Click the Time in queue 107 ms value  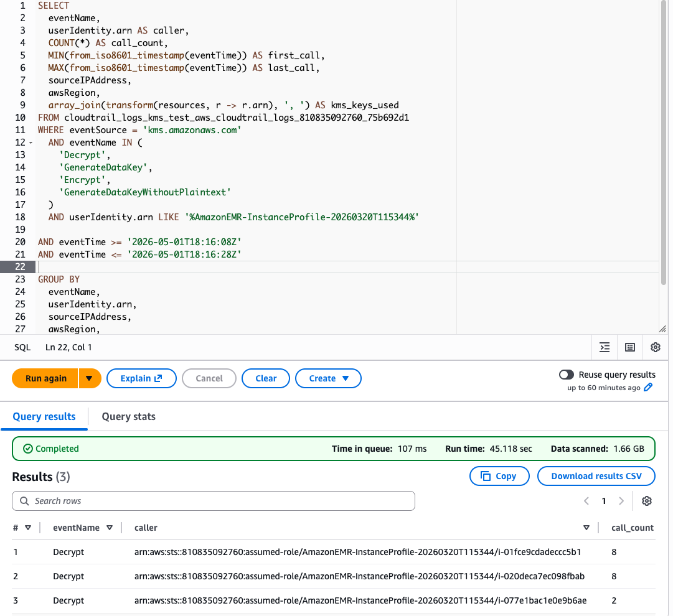412,449
